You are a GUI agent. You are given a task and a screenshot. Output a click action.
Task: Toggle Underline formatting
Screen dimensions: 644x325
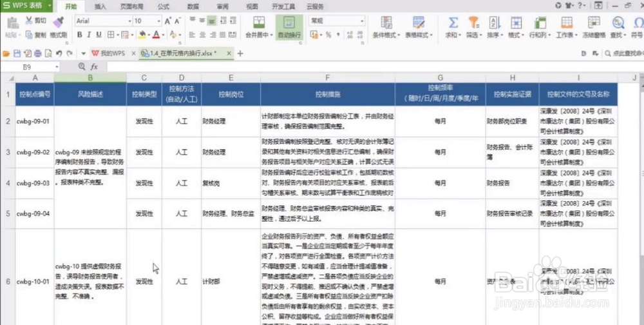99,35
